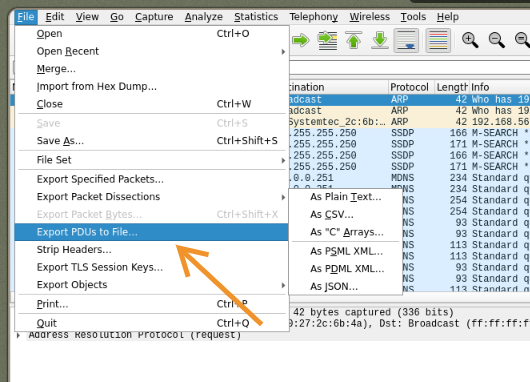Image resolution: width=530 pixels, height=382 pixels.
Task: Export dissections As CSV...
Action: click(345, 214)
